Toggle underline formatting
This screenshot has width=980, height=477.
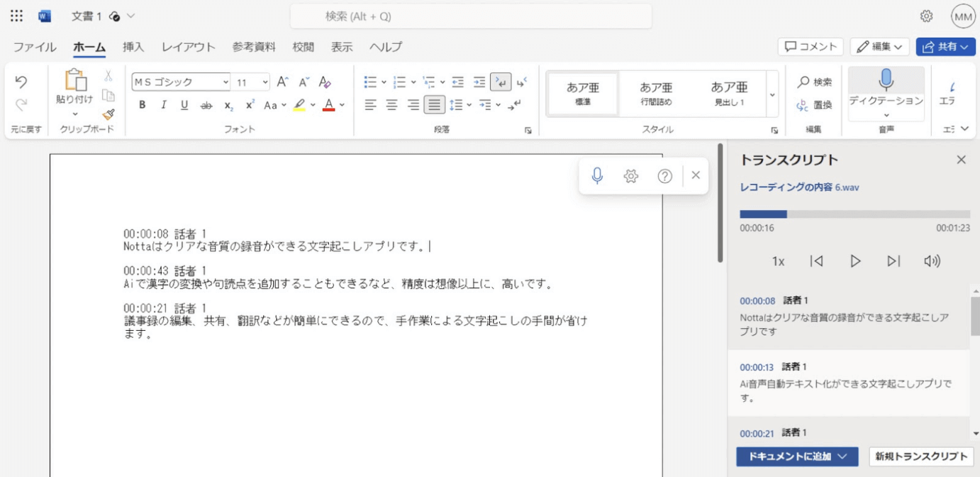pos(184,105)
